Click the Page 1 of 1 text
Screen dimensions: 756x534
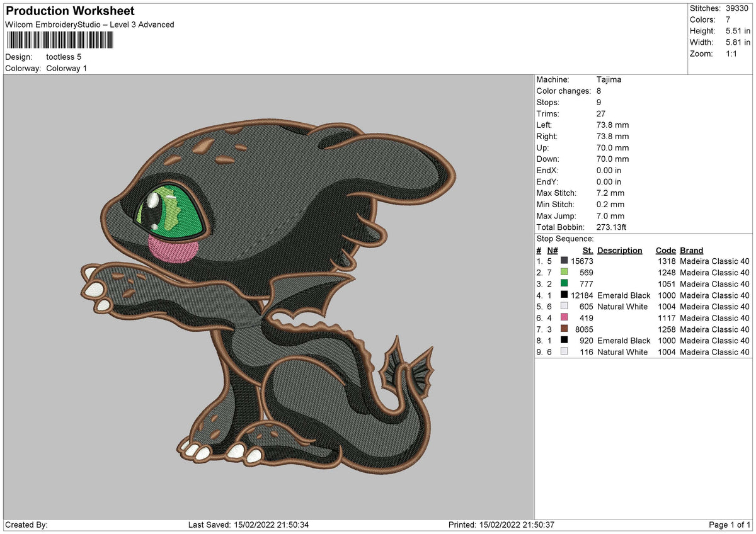[x=730, y=525]
